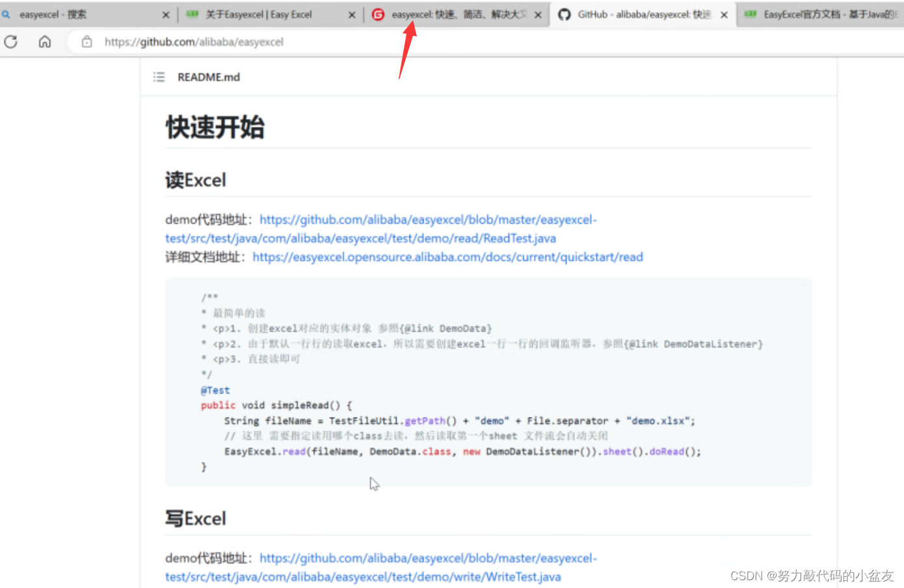Click the 写Excel section heading

(x=196, y=518)
